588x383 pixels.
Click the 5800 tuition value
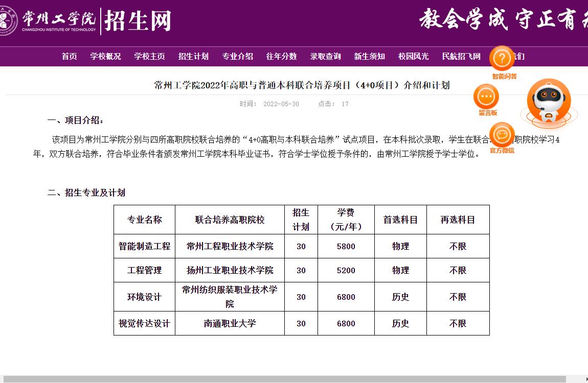click(346, 246)
